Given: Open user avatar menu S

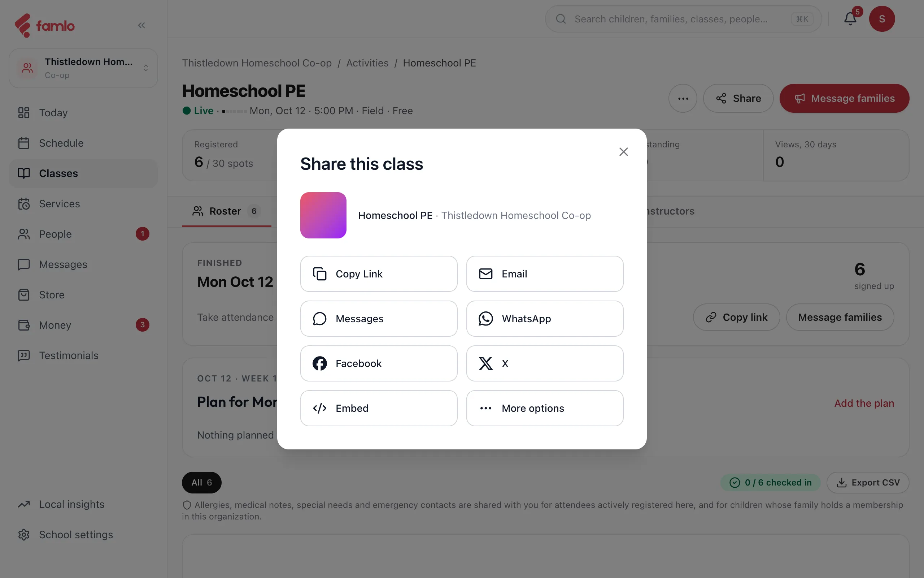Looking at the screenshot, I should pos(882,19).
